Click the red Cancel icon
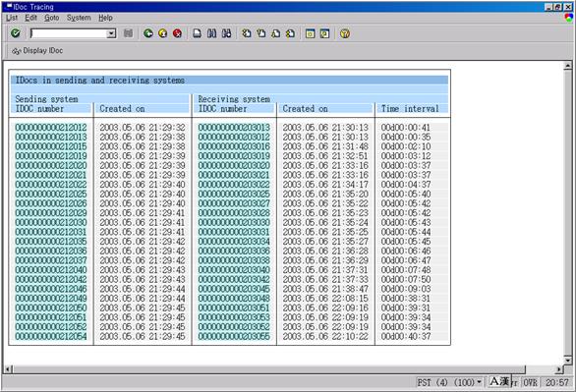The height and width of the screenshot is (392, 576). click(x=177, y=33)
